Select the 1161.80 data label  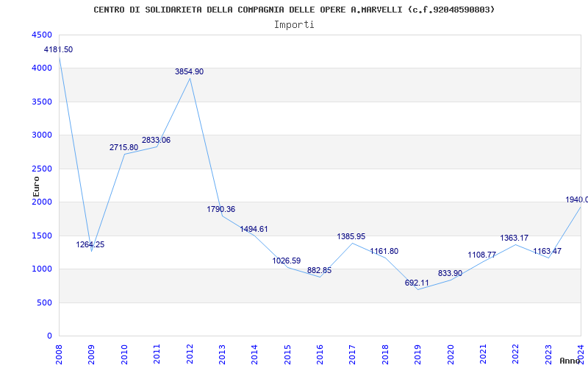pos(384,251)
